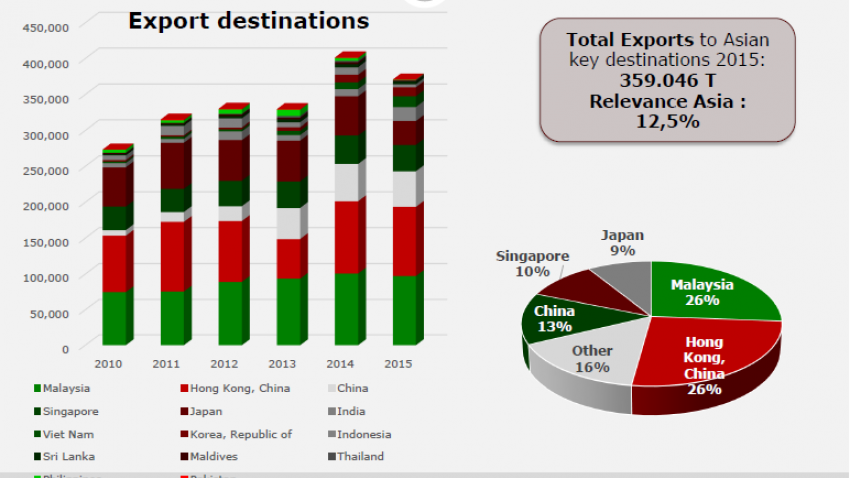Screen dimensions: 850x478
Task: Select the Singapore legend entry
Action: click(x=70, y=411)
